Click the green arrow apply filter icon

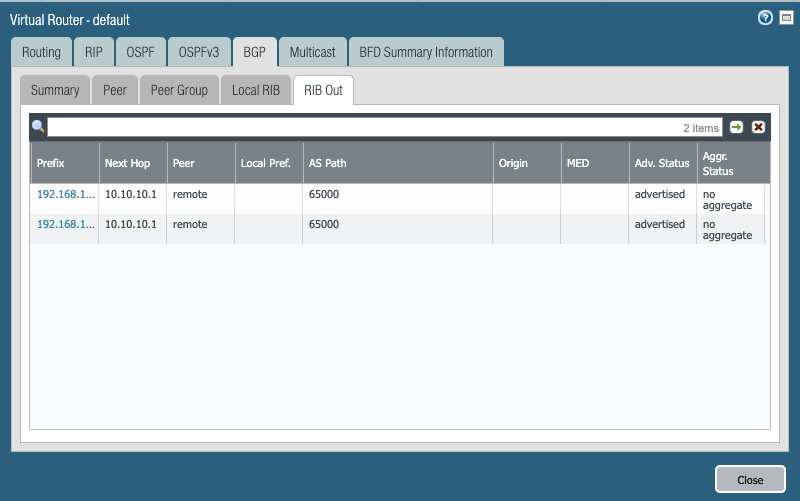click(737, 127)
